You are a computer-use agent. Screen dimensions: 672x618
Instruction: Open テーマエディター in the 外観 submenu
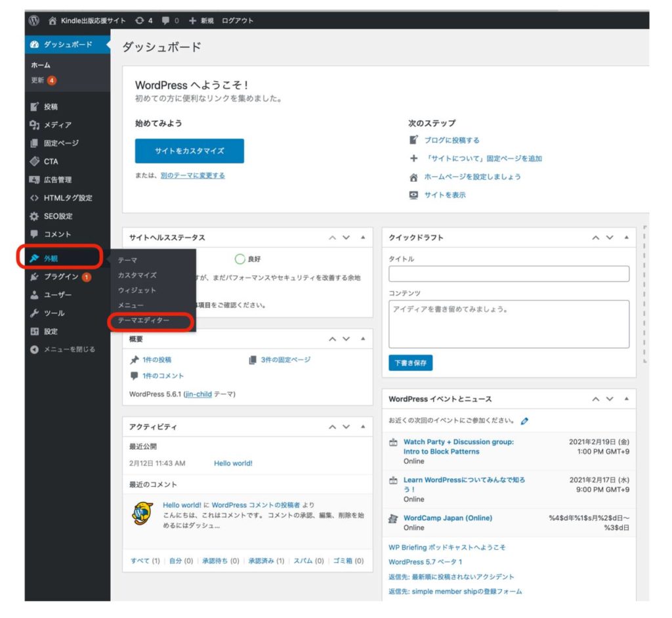[x=144, y=320]
